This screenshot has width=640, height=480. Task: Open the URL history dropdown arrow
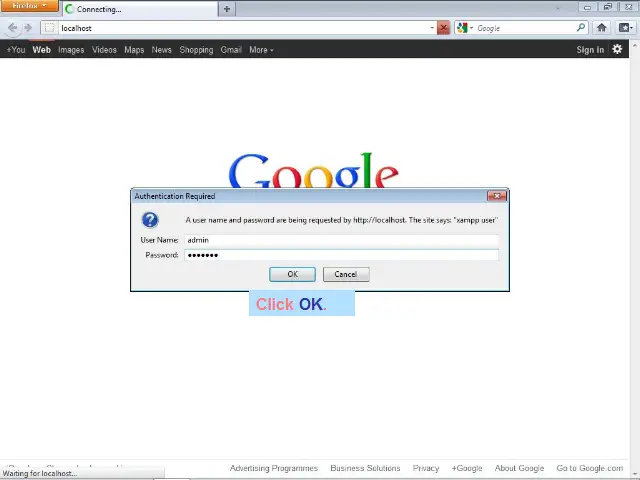[x=432, y=28]
